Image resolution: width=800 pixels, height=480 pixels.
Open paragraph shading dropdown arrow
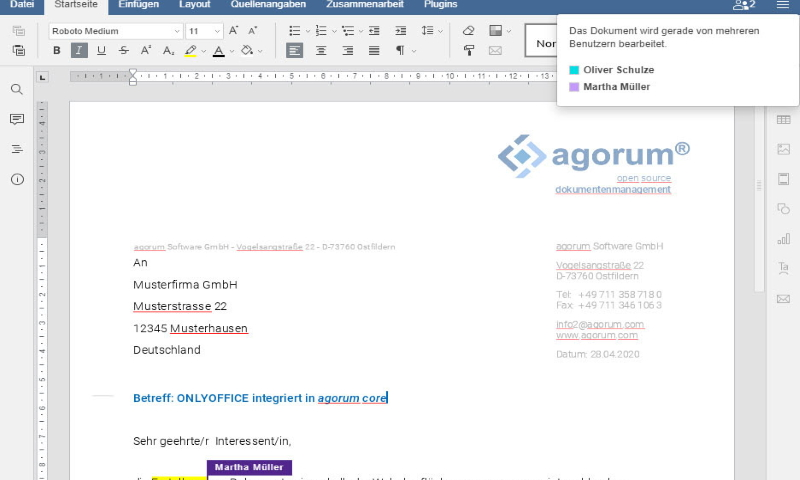tap(260, 51)
